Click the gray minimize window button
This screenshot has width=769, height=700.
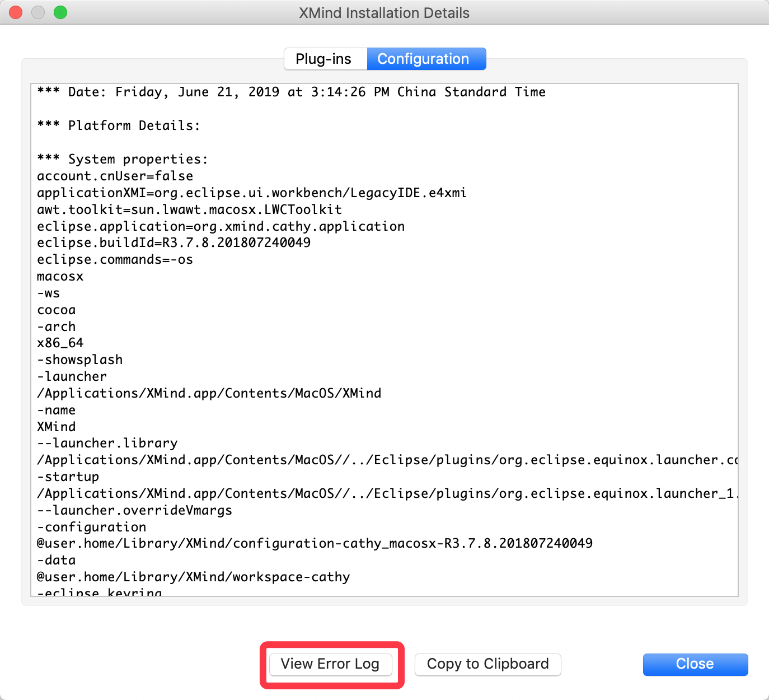point(38,12)
